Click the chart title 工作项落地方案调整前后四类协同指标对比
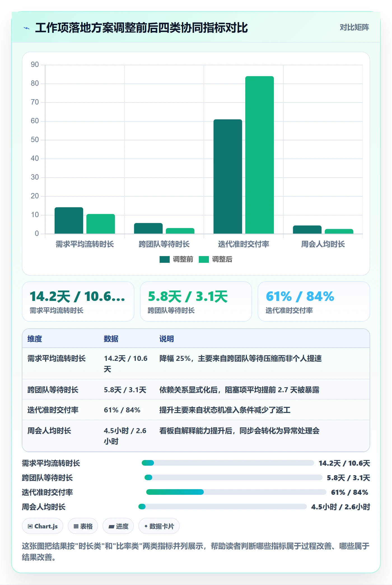This screenshot has width=392, height=585. pyautogui.click(x=141, y=28)
